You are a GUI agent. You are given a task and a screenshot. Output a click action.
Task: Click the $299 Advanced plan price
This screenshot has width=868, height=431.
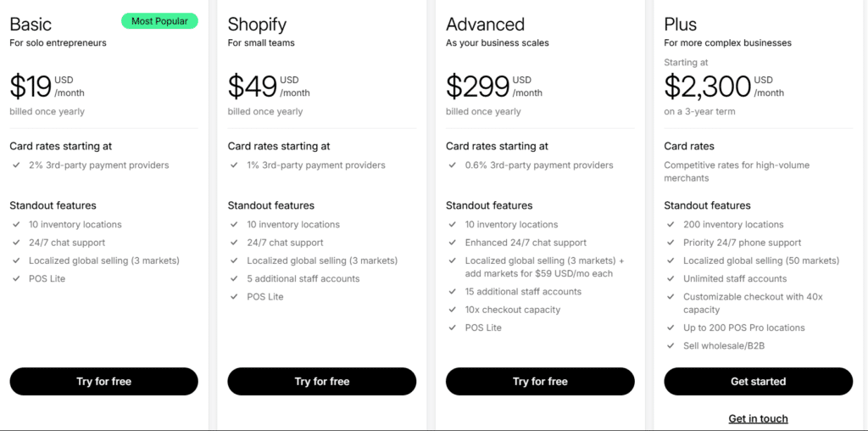tap(478, 87)
